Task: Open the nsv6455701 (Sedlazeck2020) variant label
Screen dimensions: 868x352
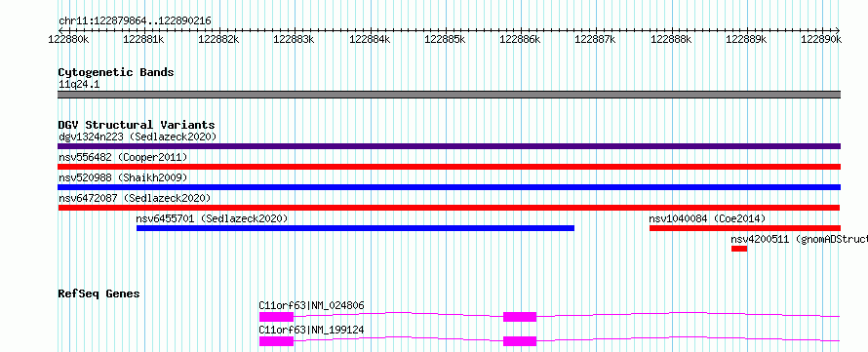Action: [x=212, y=218]
